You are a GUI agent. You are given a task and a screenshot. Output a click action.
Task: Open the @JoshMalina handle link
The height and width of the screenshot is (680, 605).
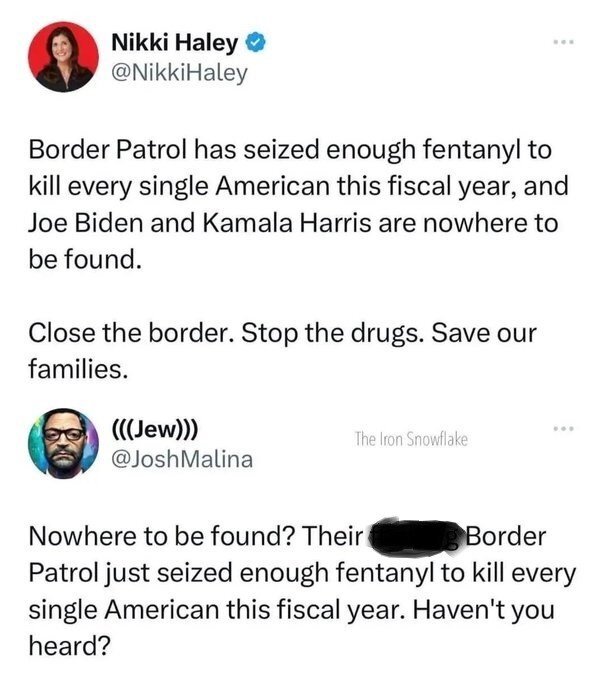click(x=182, y=459)
